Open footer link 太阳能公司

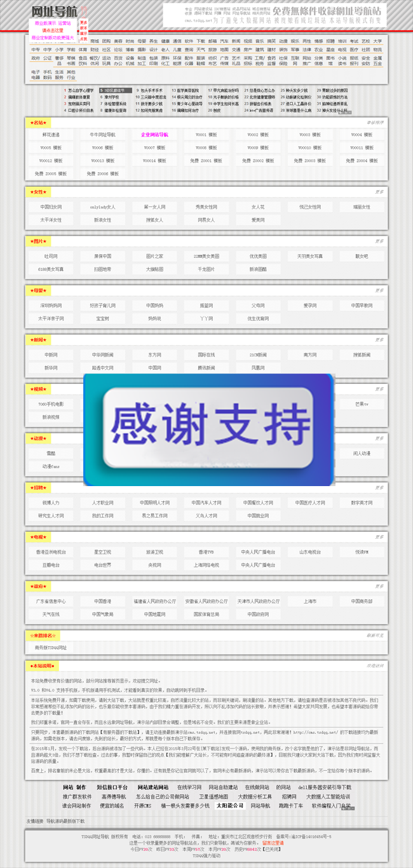(x=229, y=805)
